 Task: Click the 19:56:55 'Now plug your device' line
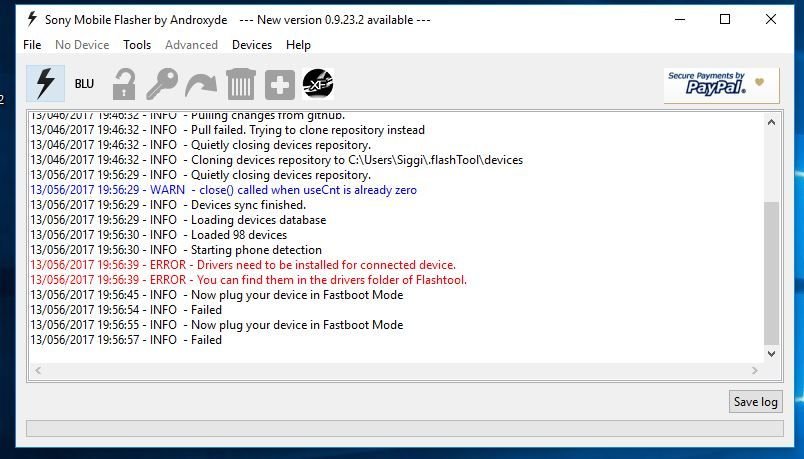coord(216,325)
